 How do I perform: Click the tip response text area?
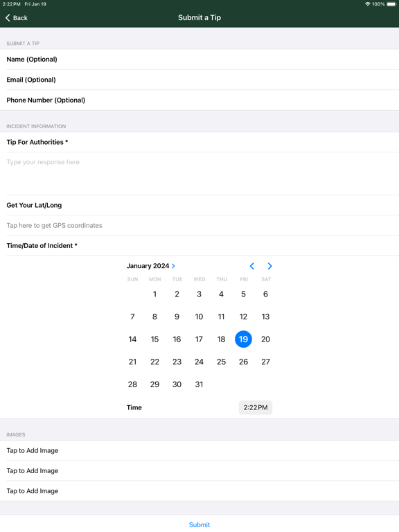199,173
